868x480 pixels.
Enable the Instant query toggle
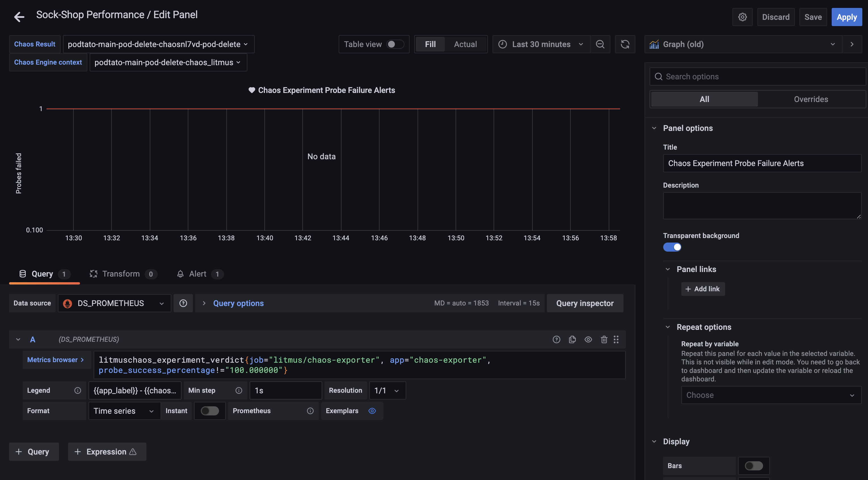pos(210,411)
